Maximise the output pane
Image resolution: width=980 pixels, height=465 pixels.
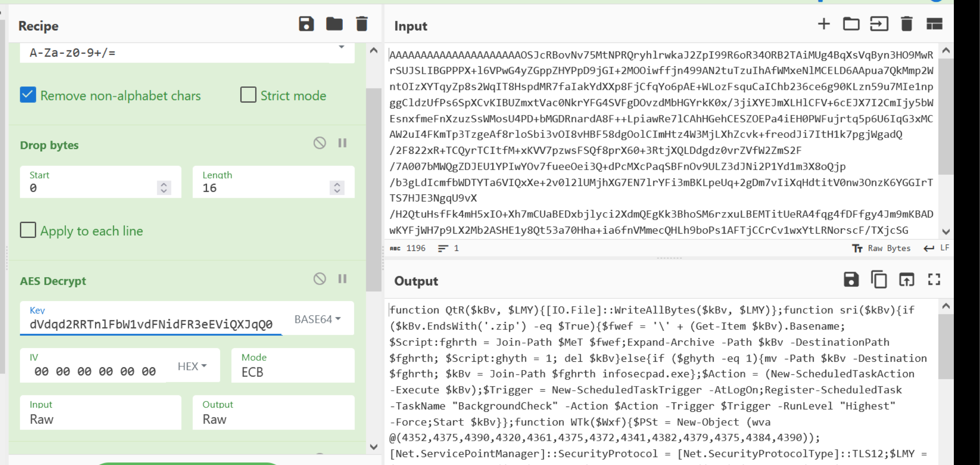[934, 279]
